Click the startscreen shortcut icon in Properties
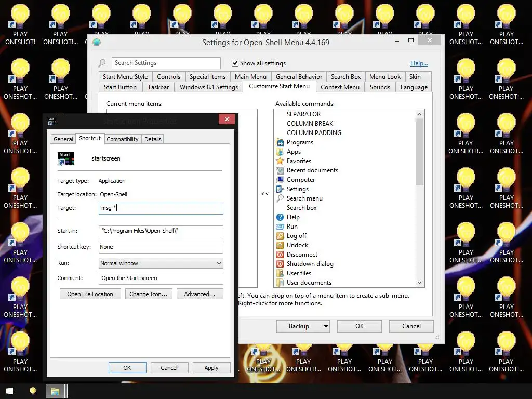 (x=66, y=158)
